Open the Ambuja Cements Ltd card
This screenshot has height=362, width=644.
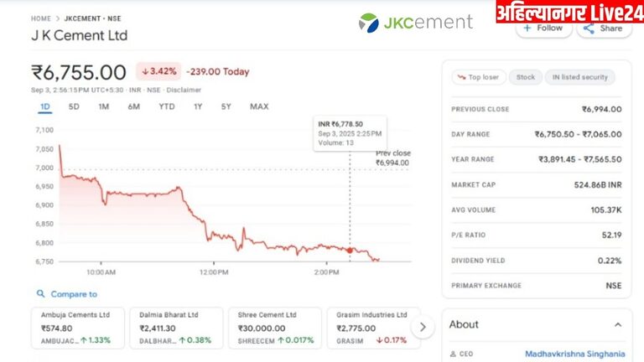pos(77,327)
